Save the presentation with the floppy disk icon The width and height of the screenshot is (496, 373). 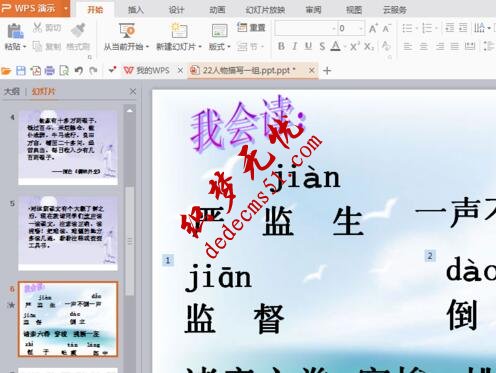[21, 71]
